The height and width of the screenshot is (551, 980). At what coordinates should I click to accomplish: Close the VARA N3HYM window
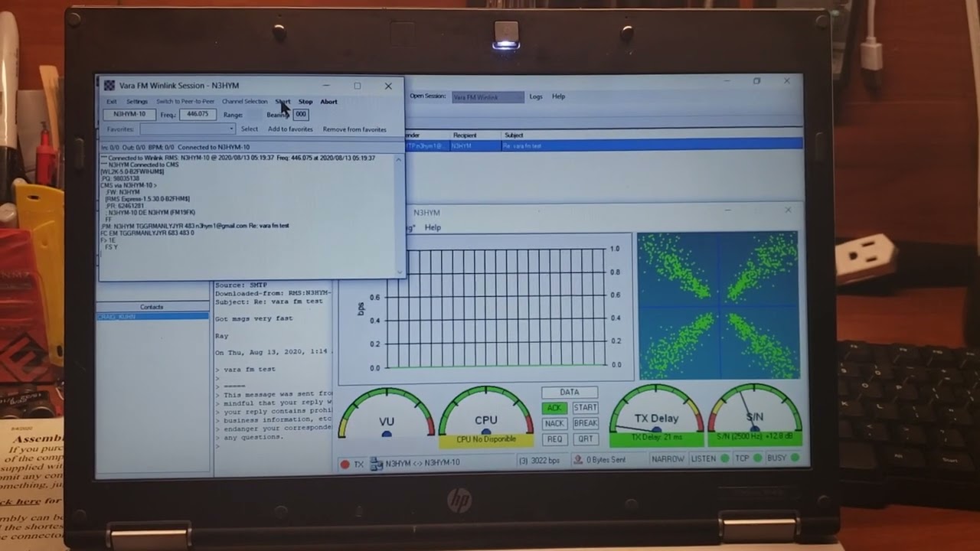pos(788,210)
